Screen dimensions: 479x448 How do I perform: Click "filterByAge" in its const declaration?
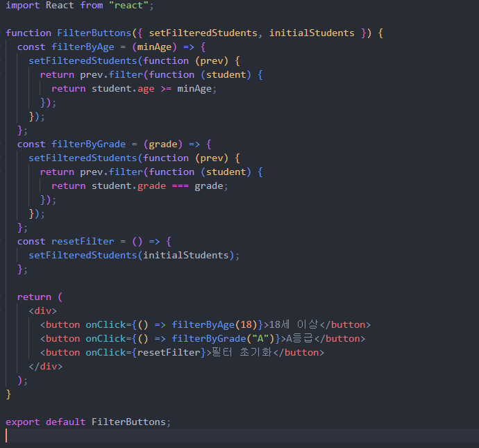[x=83, y=47]
